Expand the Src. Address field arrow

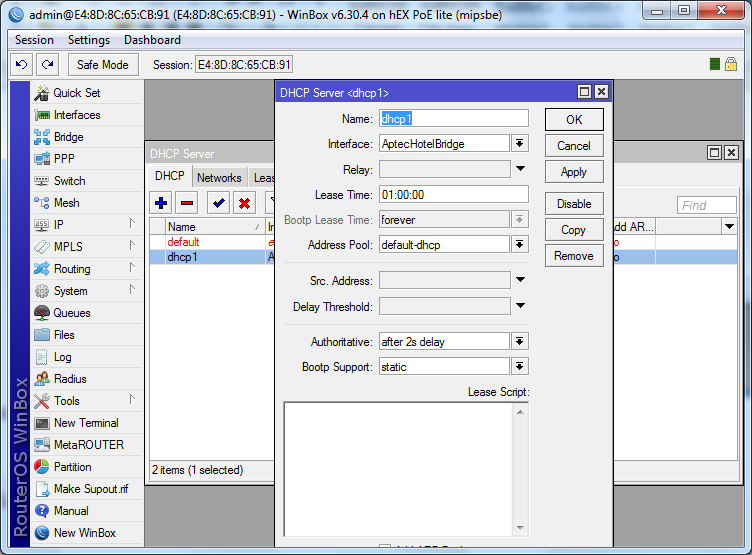520,280
